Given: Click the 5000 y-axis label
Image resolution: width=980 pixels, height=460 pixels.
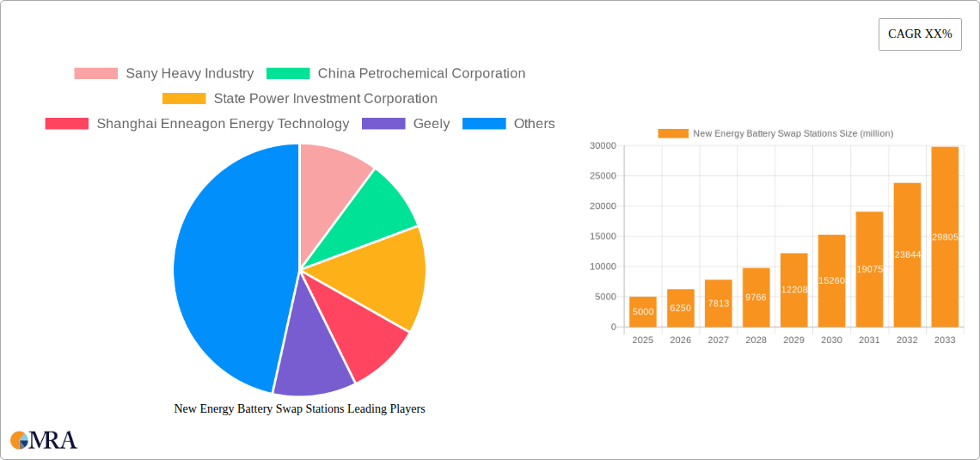Looking at the screenshot, I should (606, 297).
